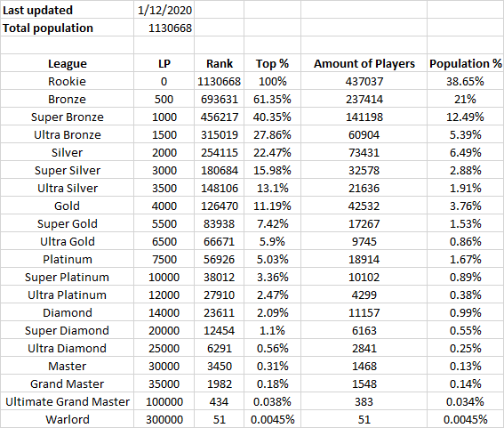Click the Ultimate Grand Master cell

(68, 401)
